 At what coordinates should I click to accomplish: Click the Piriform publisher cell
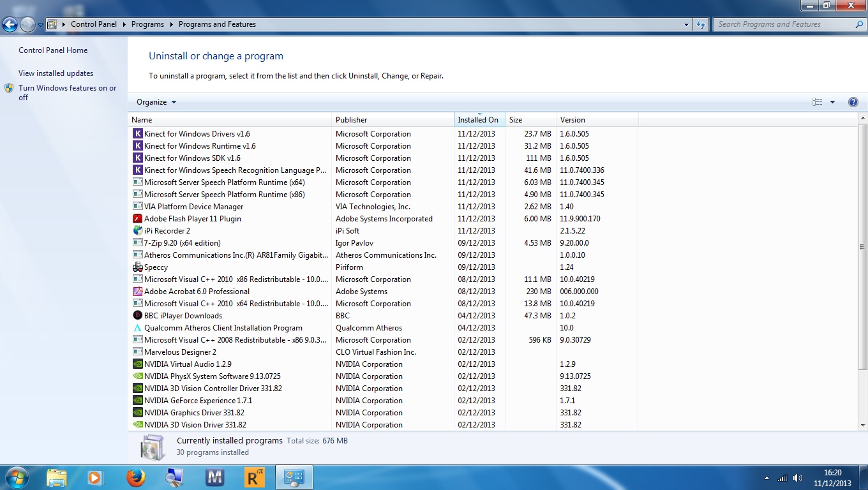(x=349, y=267)
